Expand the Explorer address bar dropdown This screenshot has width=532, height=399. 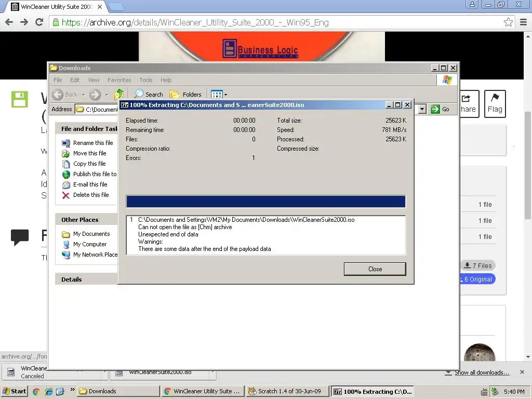click(422, 109)
